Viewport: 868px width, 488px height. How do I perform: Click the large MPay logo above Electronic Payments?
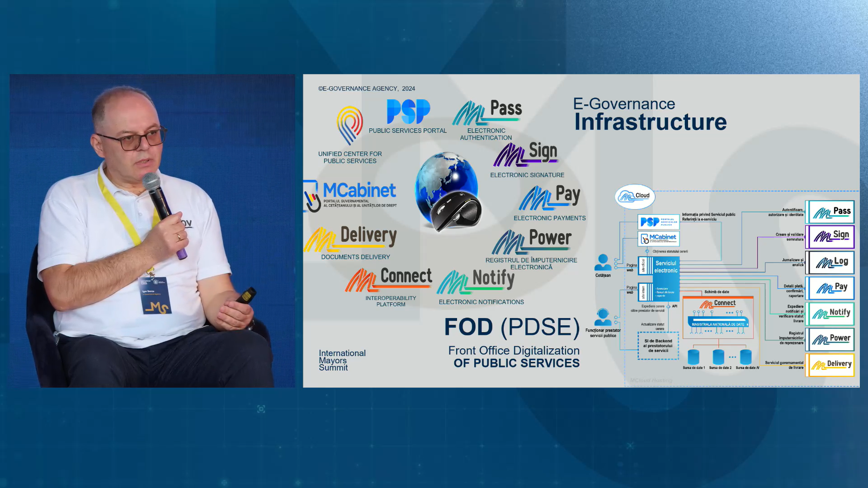tap(550, 197)
